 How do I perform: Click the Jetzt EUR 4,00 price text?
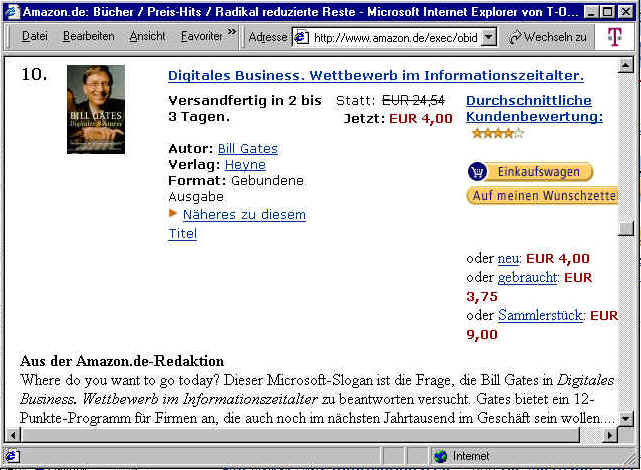[x=398, y=119]
